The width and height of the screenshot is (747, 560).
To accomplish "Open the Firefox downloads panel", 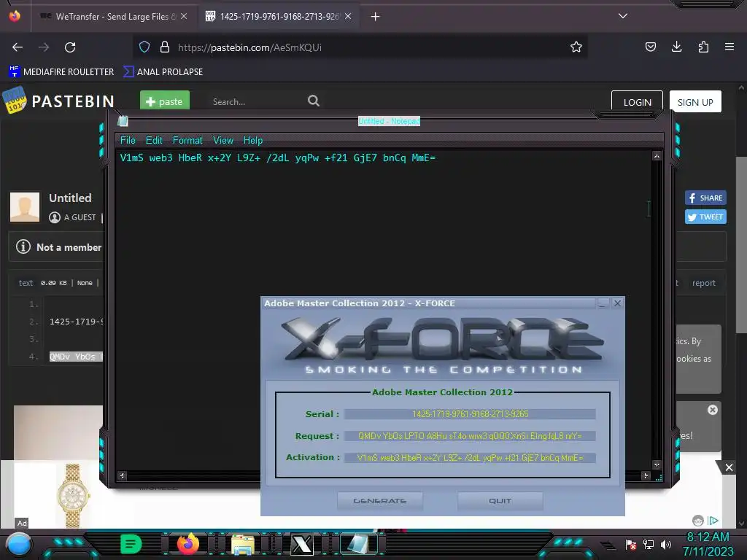I will coord(676,47).
